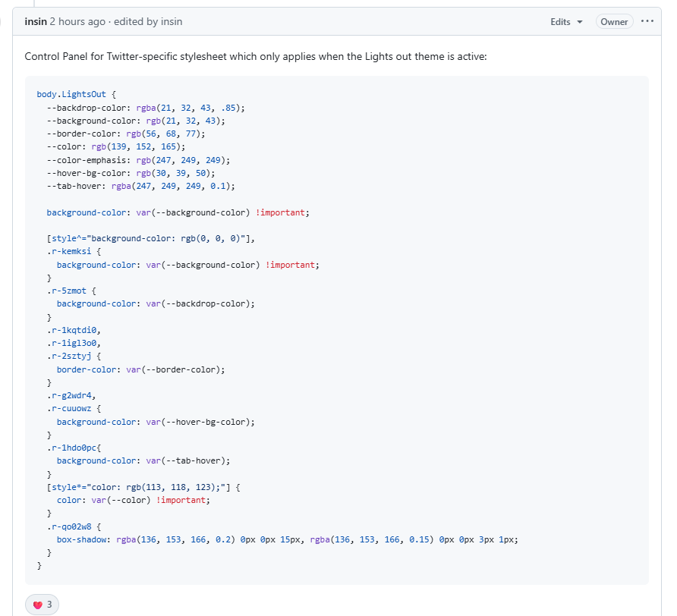Screen dimensions: 677x616
Task: Click the '.r-1hdo0pc{' selector line
Action: tap(74, 448)
